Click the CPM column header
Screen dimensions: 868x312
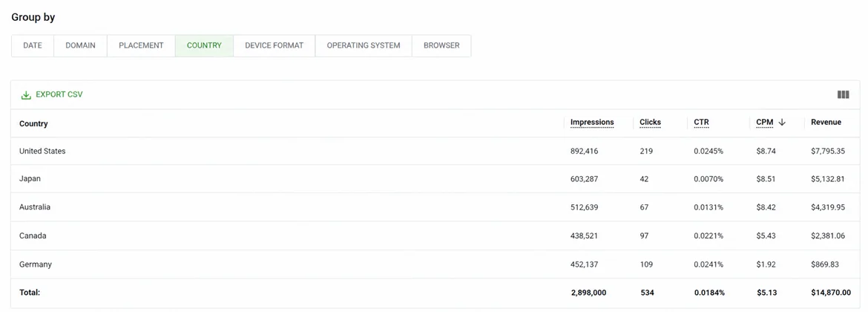point(764,123)
